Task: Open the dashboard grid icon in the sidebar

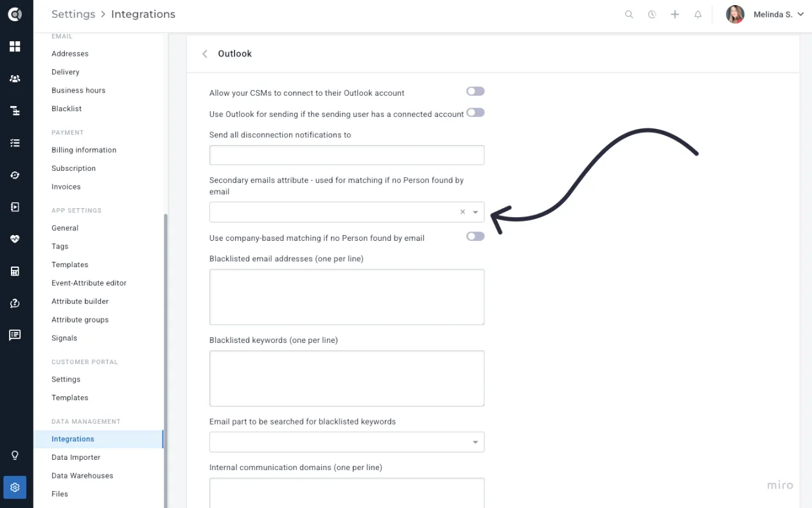Action: pos(15,46)
